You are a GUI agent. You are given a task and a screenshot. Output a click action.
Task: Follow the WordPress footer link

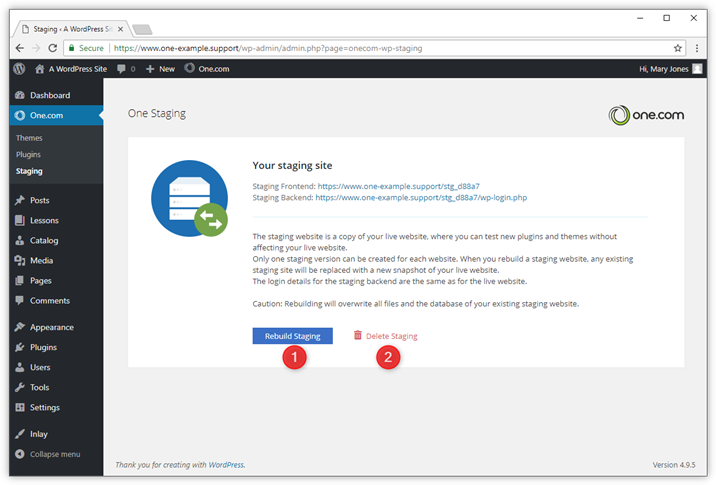pyautogui.click(x=226, y=464)
